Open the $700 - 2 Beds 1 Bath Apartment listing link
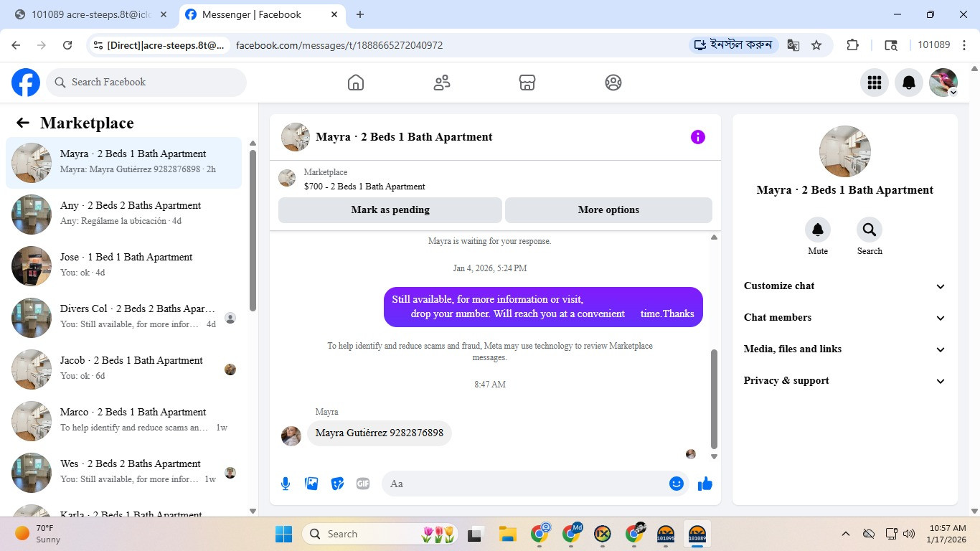This screenshot has width=980, height=551. [364, 187]
